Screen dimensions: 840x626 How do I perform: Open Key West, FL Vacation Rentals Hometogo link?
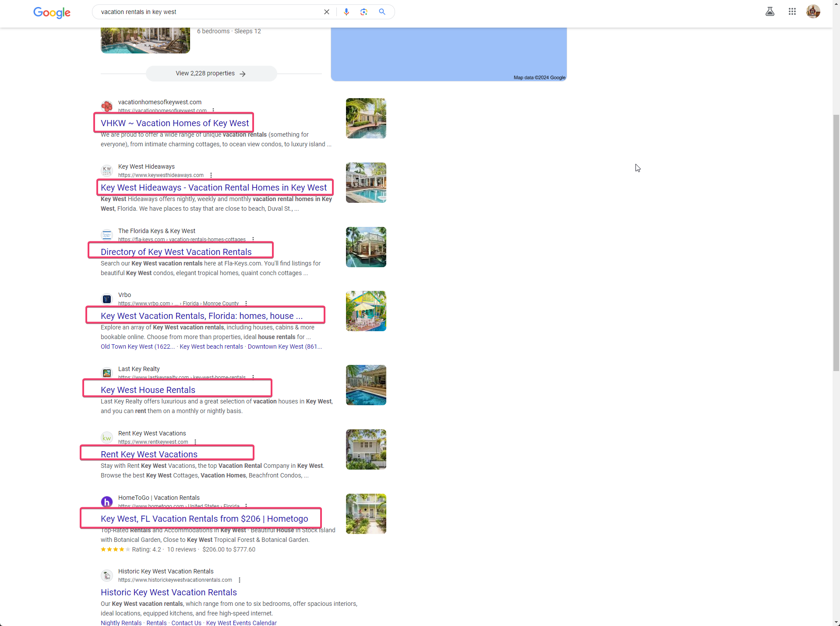pyautogui.click(x=204, y=519)
